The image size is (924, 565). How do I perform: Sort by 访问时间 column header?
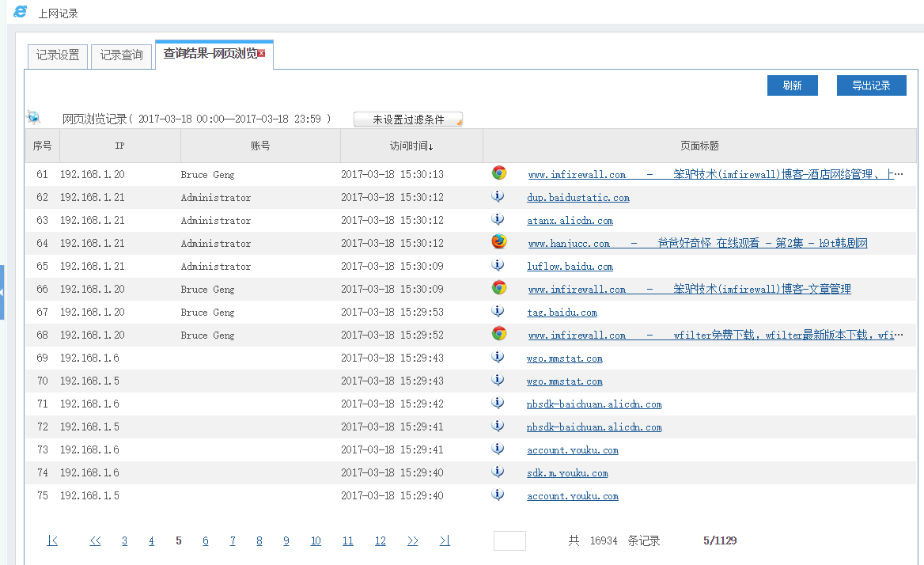411,146
